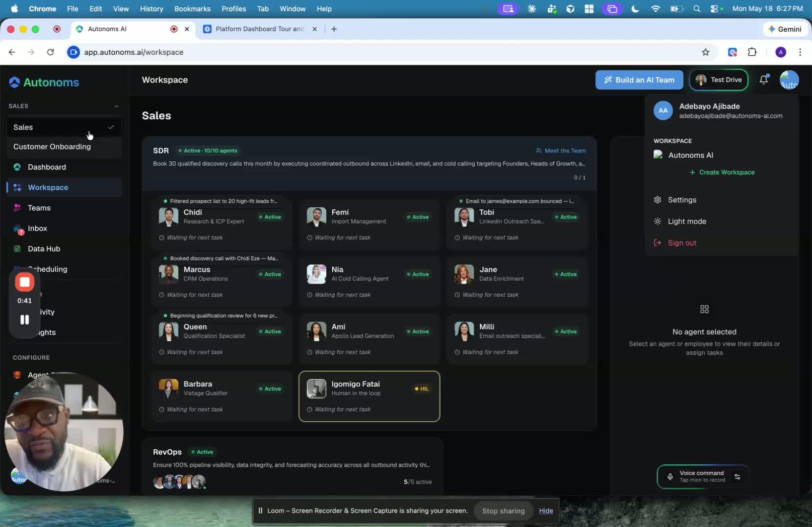This screenshot has height=527, width=812.
Task: Select the Igomigo Fatai card
Action: click(369, 396)
